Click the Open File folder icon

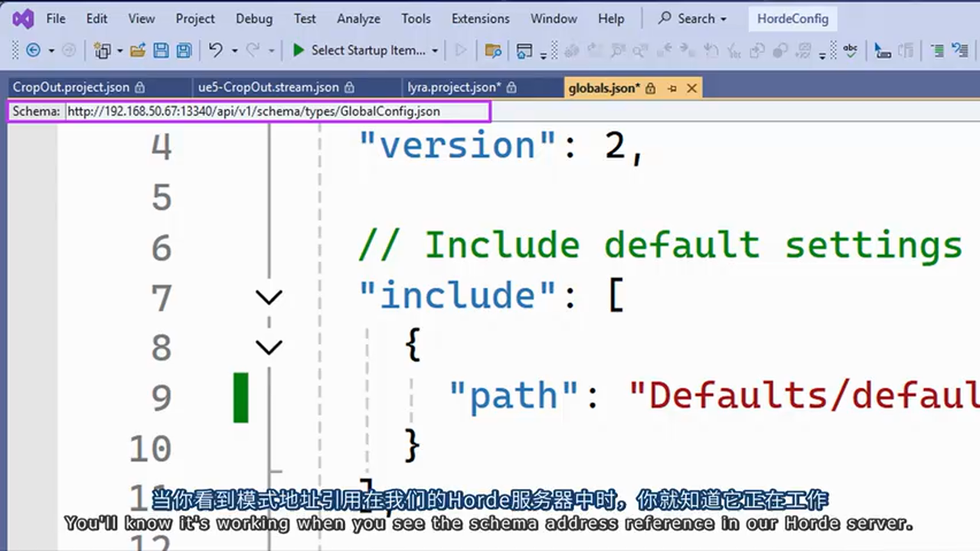pos(138,51)
